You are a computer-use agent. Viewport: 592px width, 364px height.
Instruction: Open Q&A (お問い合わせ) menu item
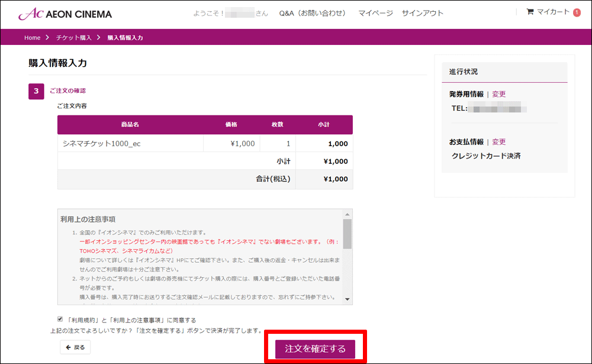tap(312, 13)
